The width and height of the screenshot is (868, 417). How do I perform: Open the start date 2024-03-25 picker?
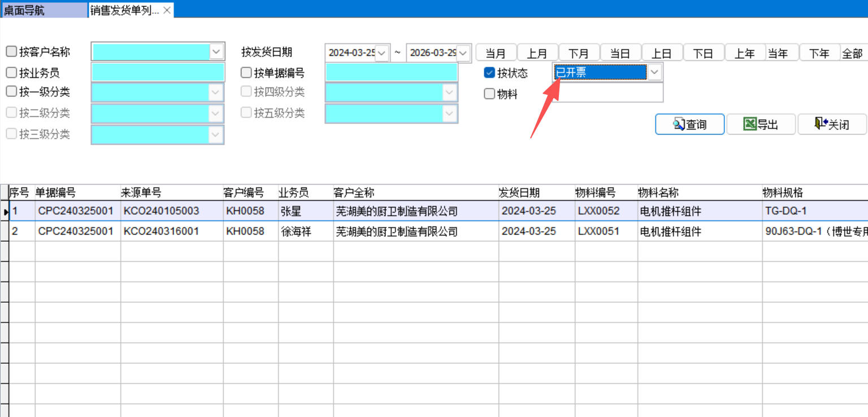pos(382,53)
